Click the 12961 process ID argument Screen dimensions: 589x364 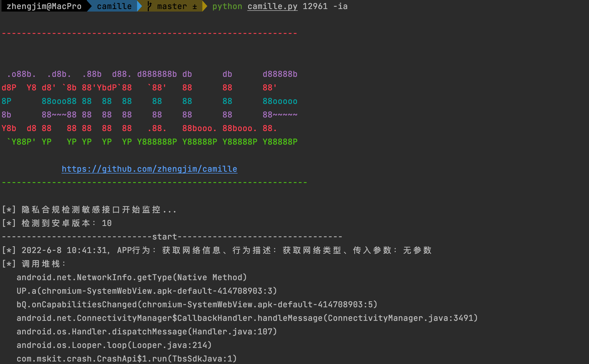coord(315,6)
